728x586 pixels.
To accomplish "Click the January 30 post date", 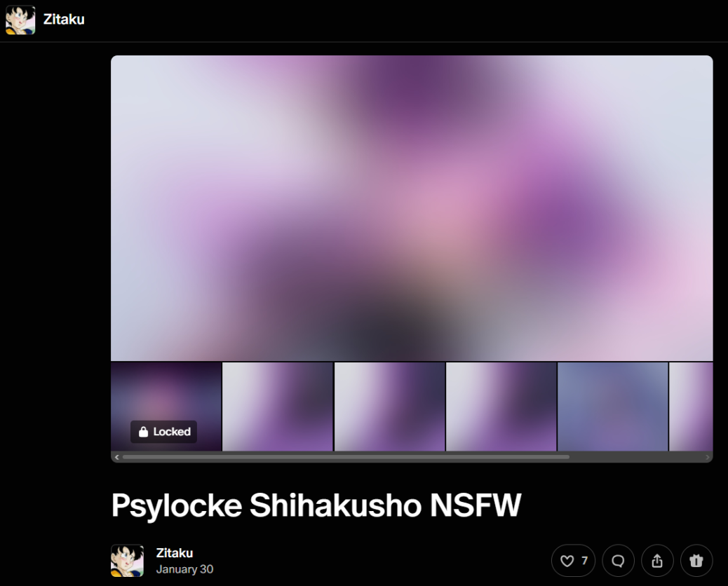I will point(184,569).
